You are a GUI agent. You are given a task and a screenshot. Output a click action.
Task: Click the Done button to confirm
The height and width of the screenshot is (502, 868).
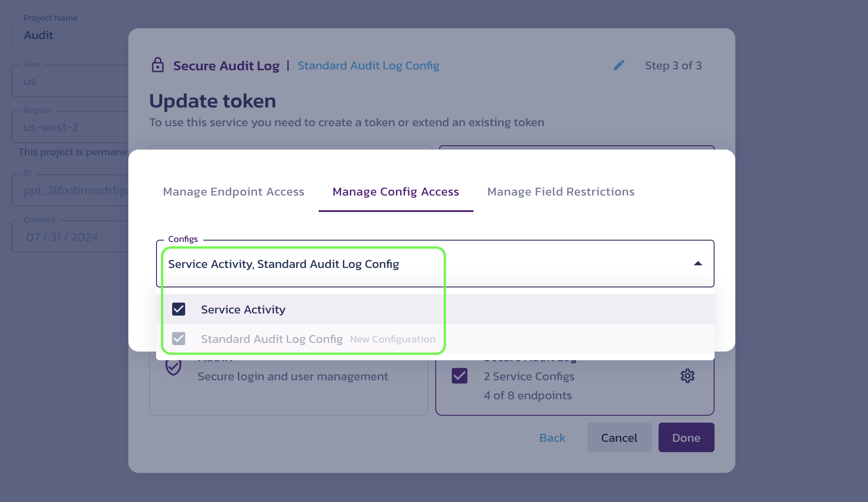coord(686,437)
